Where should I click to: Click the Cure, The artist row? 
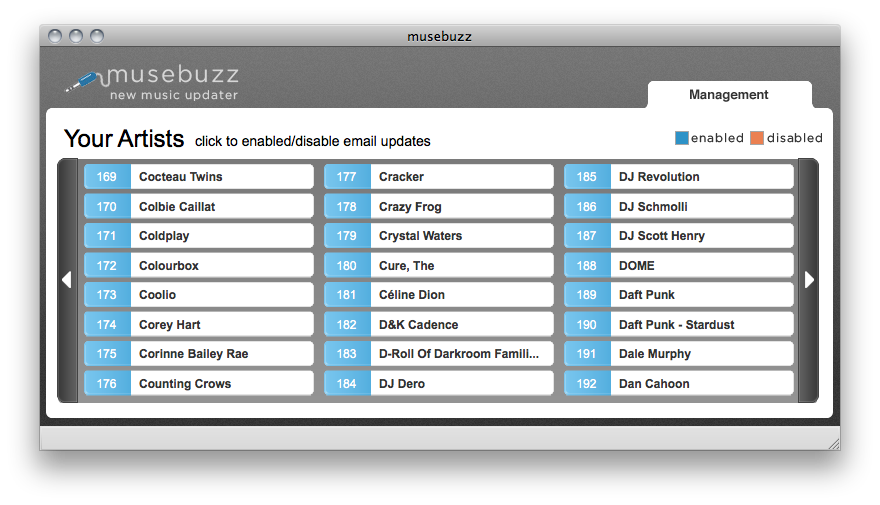439,265
